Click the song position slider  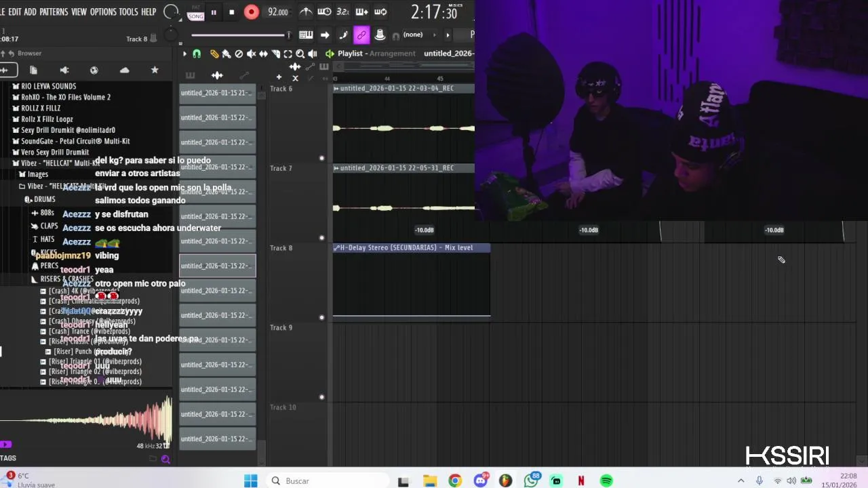point(241,35)
